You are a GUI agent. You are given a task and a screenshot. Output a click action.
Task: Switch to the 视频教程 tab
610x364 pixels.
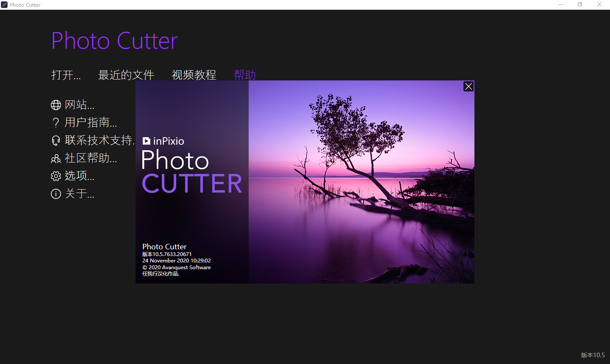click(194, 75)
